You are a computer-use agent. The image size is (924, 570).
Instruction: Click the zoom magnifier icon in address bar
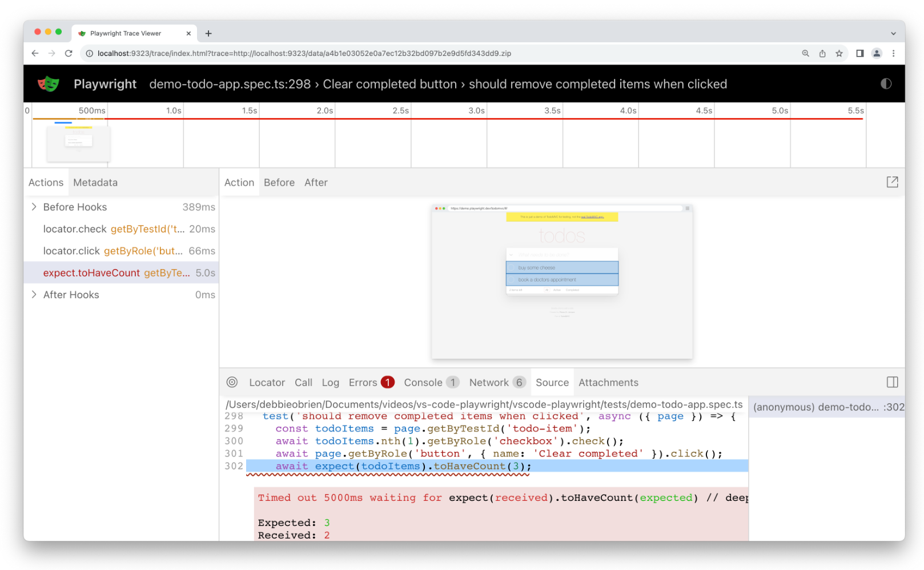[805, 53]
